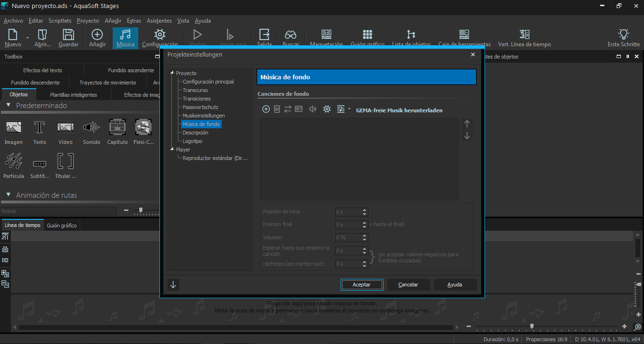This screenshot has width=644, height=344.
Task: Collapse the Proyecto tree node
Action: [172, 73]
